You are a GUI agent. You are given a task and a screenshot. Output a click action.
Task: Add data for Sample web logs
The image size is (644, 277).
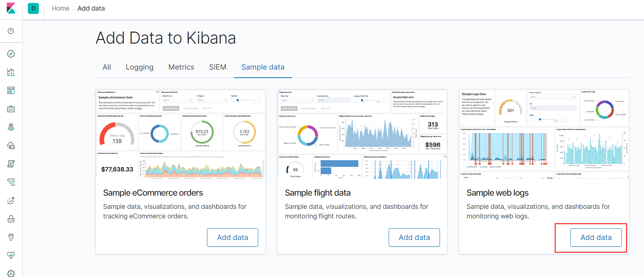(x=596, y=237)
